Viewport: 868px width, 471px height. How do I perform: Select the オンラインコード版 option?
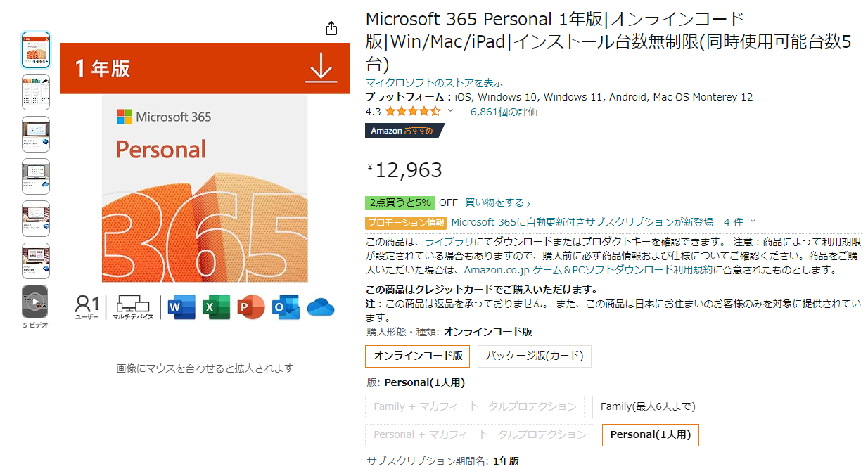tap(417, 356)
